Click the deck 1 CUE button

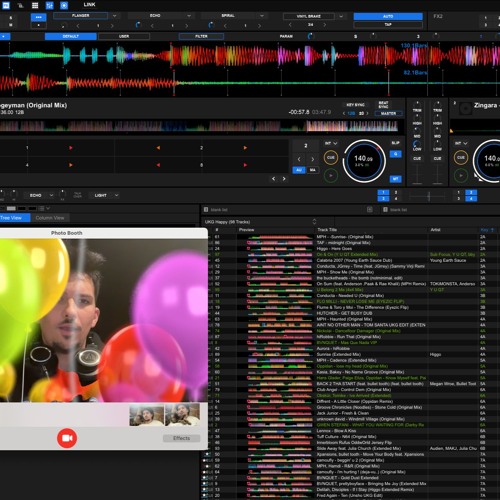(x=331, y=158)
